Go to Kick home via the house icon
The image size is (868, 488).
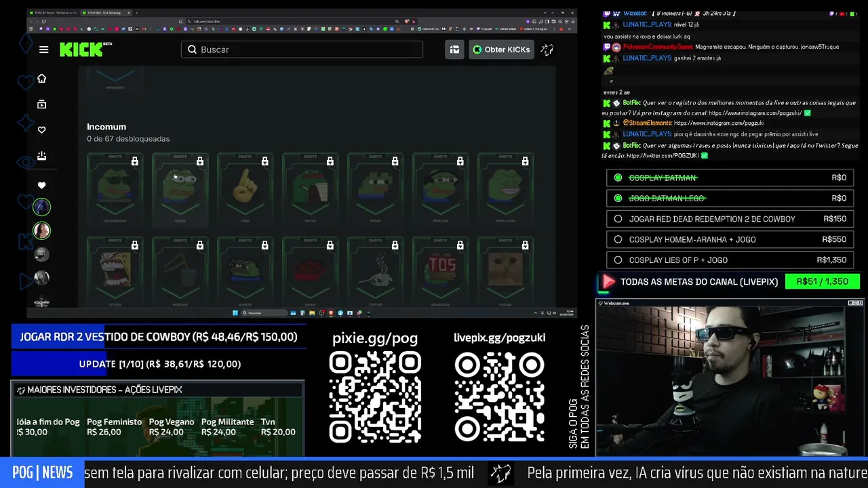[41, 79]
